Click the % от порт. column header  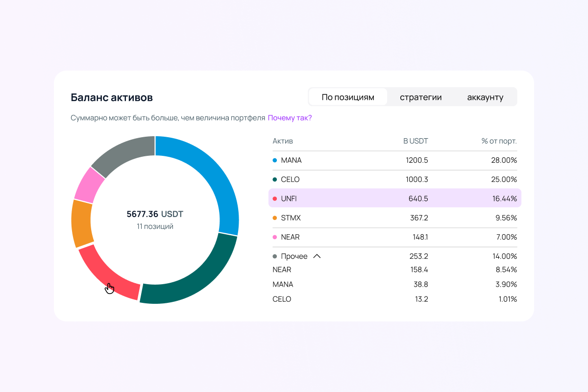(499, 141)
